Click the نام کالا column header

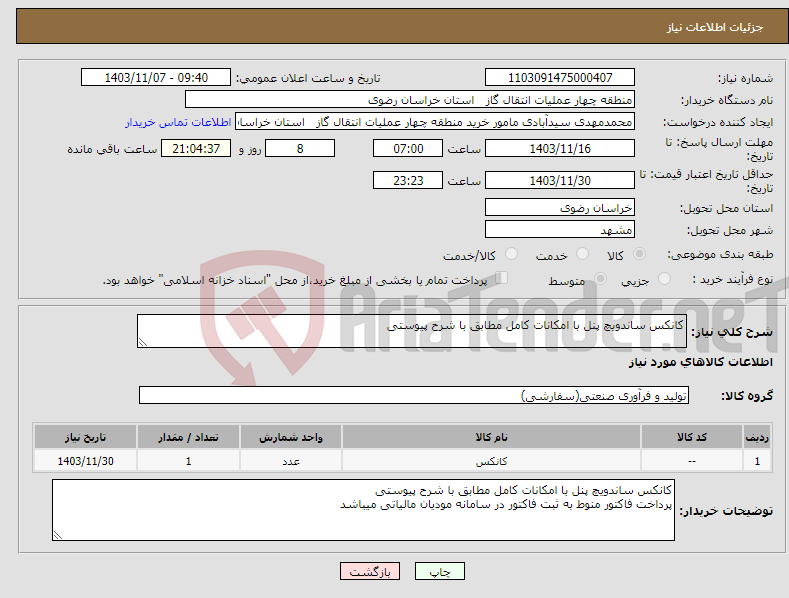click(x=491, y=437)
